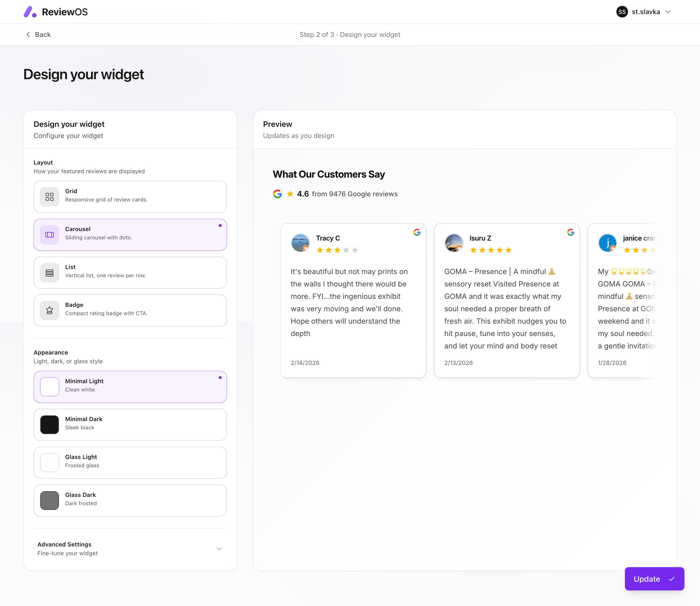Click the List layout icon
The height and width of the screenshot is (606, 700).
tap(49, 273)
